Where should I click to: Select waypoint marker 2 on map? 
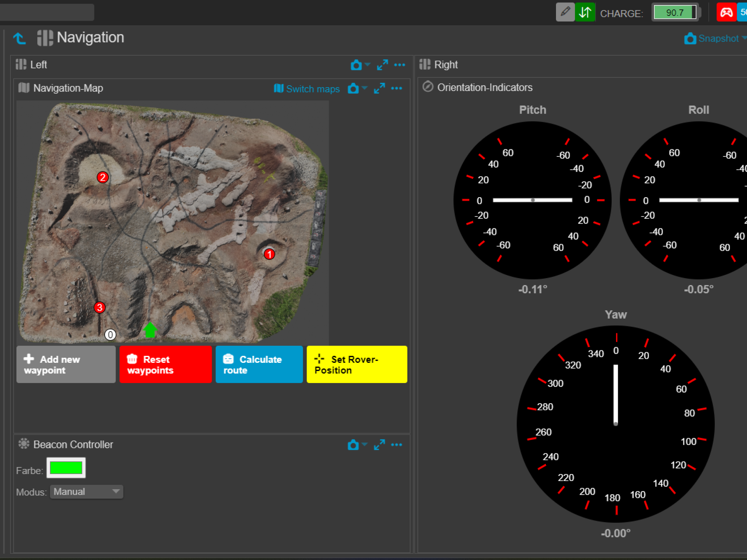[103, 177]
